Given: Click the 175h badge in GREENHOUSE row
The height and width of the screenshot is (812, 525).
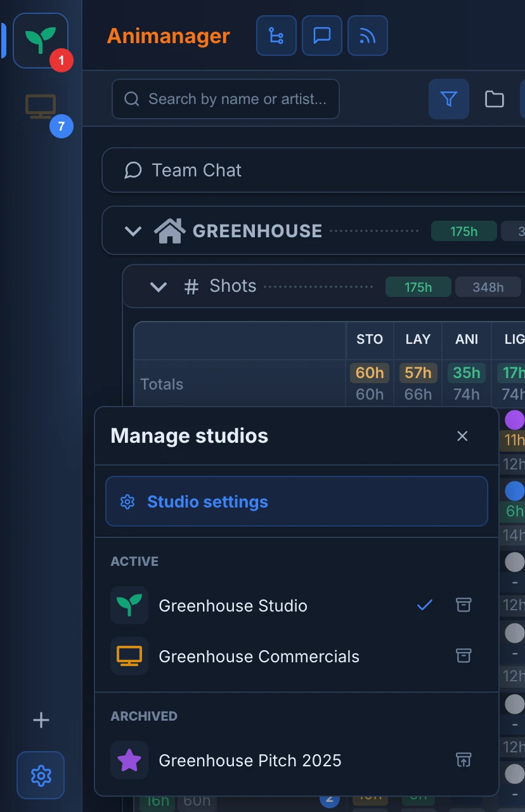Looking at the screenshot, I should click(463, 232).
